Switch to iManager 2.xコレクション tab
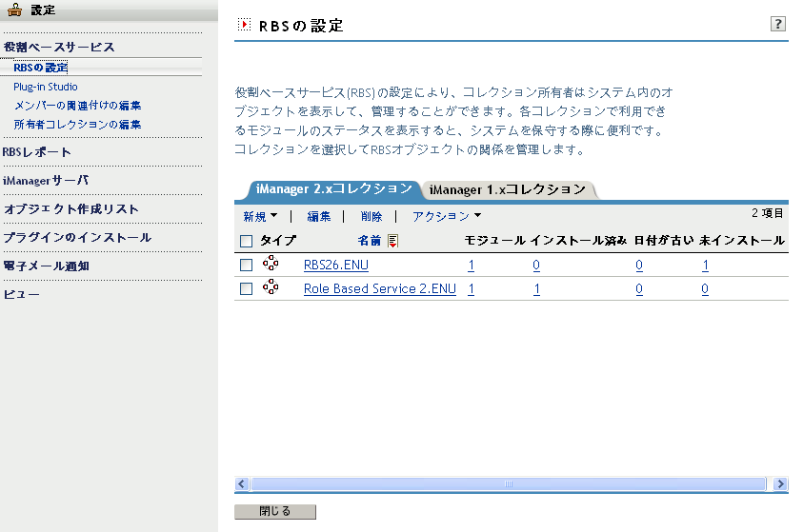This screenshot has width=803, height=532. [334, 188]
